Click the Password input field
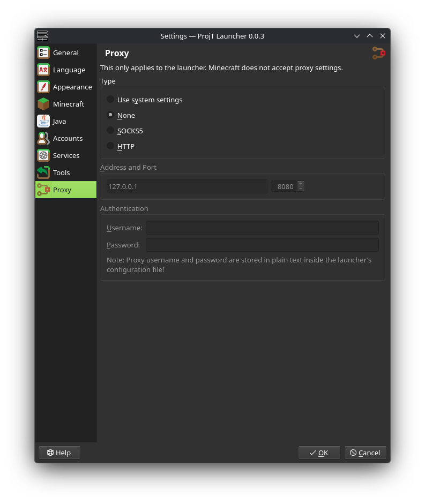The height and width of the screenshot is (504, 425). [262, 245]
